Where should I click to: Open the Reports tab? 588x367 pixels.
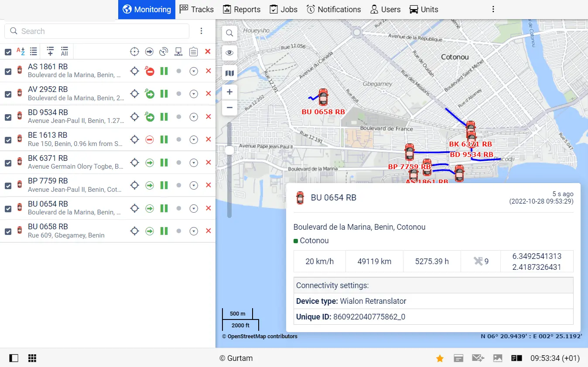pos(242,10)
